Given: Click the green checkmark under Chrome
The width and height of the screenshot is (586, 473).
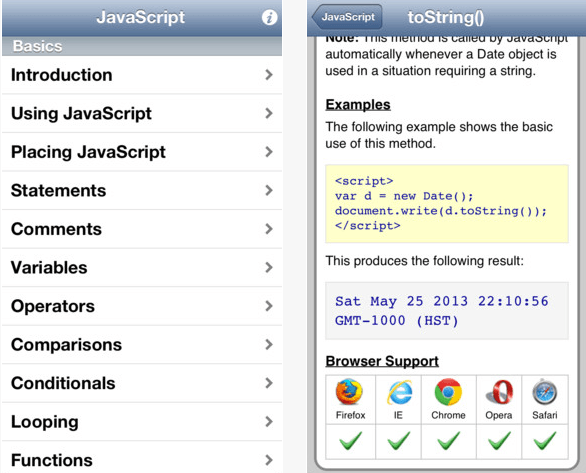Looking at the screenshot, I should pyautogui.click(x=448, y=441).
